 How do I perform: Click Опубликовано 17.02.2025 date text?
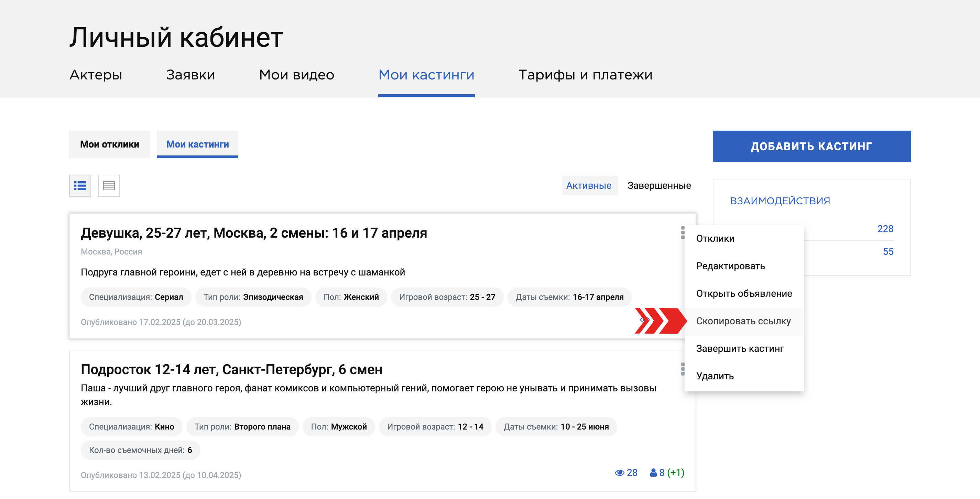coord(161,322)
